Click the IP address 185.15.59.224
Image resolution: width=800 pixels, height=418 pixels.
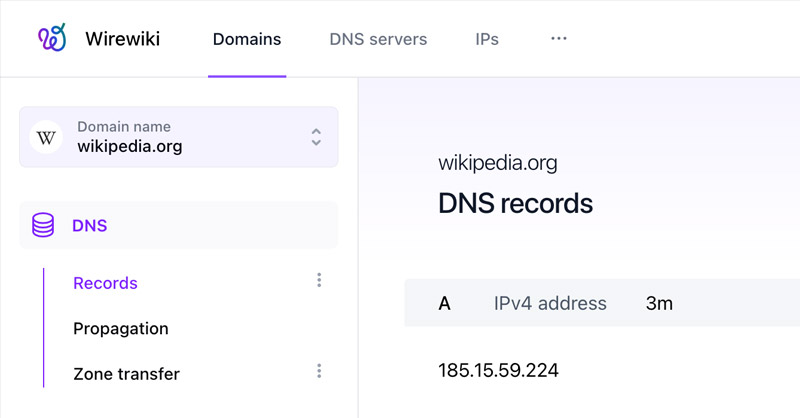click(498, 370)
